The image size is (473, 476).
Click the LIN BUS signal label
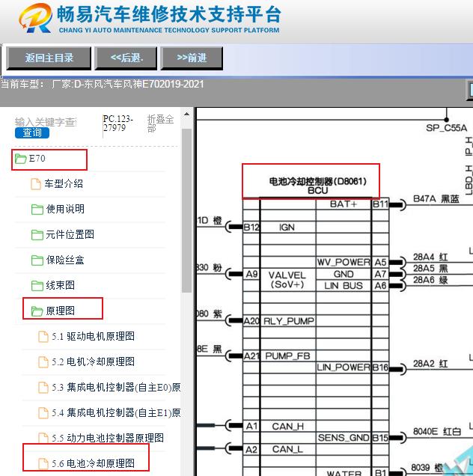pos(344,286)
